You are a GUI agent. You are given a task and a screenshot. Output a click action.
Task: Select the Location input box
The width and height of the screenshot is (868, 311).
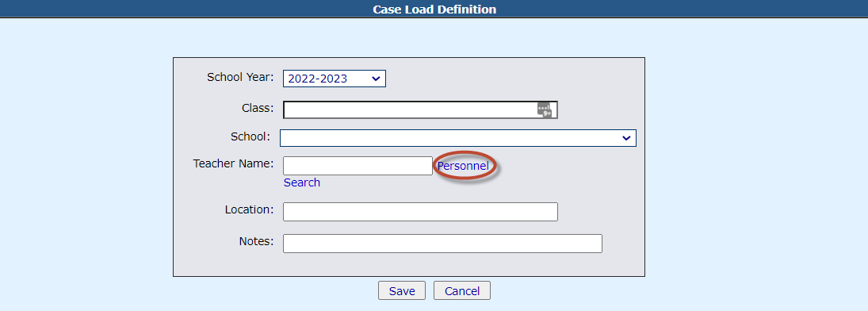point(420,212)
